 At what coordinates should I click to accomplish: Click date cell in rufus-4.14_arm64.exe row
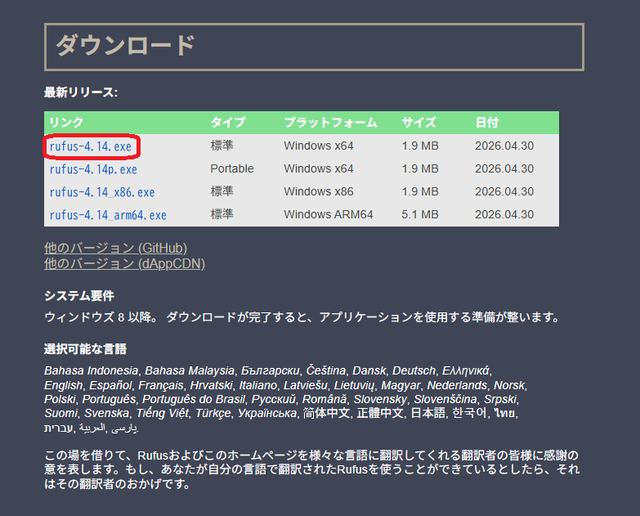pyautogui.click(x=504, y=214)
